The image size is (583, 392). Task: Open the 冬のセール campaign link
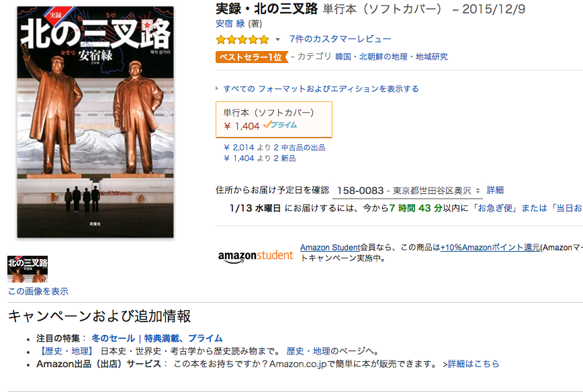point(113,338)
